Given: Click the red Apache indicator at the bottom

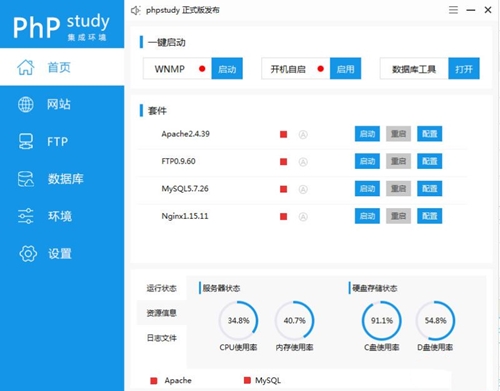Looking at the screenshot, I should [154, 380].
